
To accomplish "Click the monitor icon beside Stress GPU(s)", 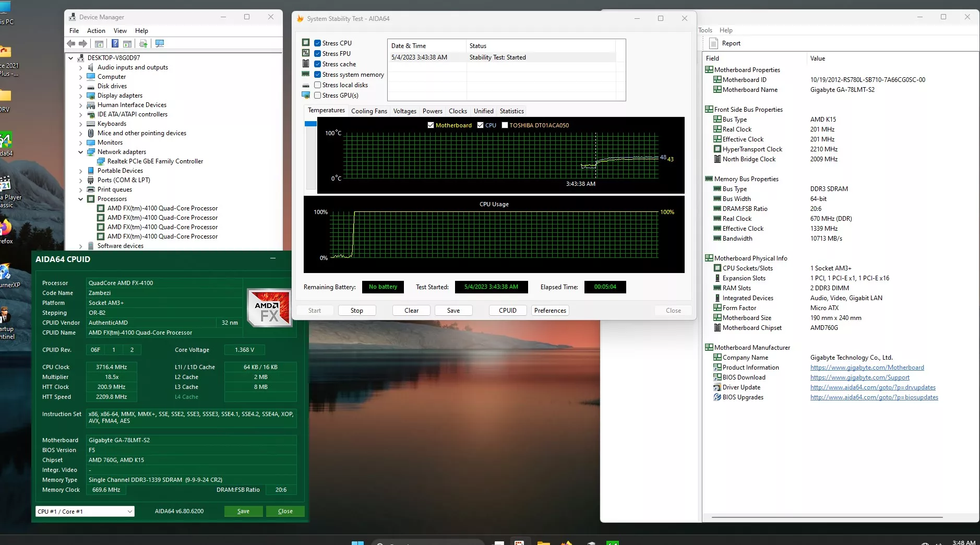I will pos(306,95).
